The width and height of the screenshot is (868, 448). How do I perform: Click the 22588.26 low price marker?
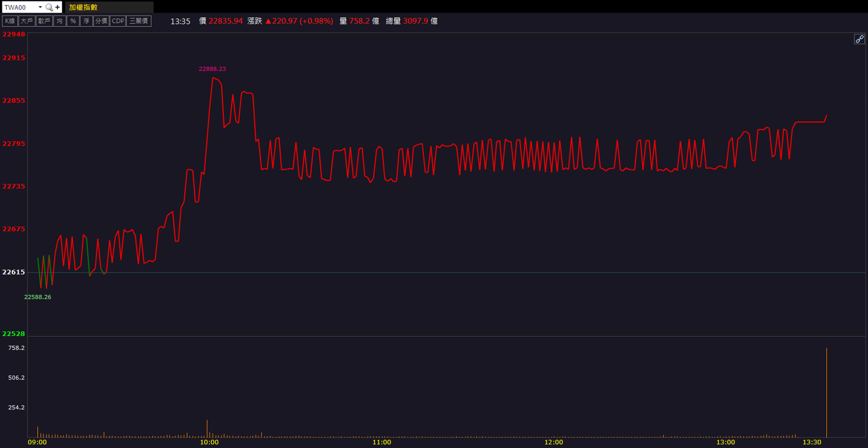click(x=37, y=297)
